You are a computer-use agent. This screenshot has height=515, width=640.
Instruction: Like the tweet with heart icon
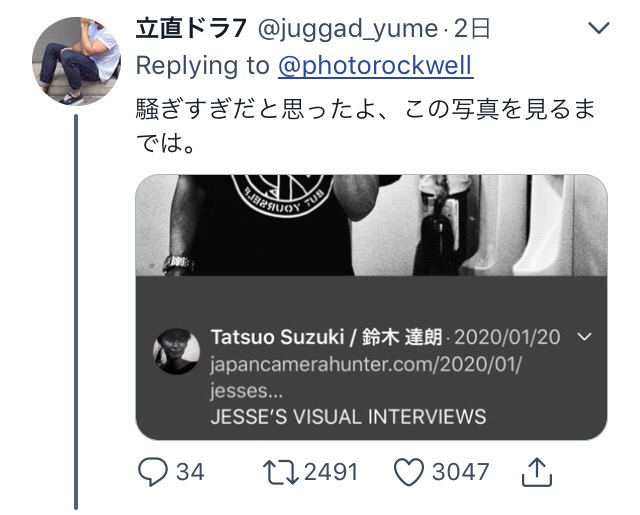coord(409,472)
